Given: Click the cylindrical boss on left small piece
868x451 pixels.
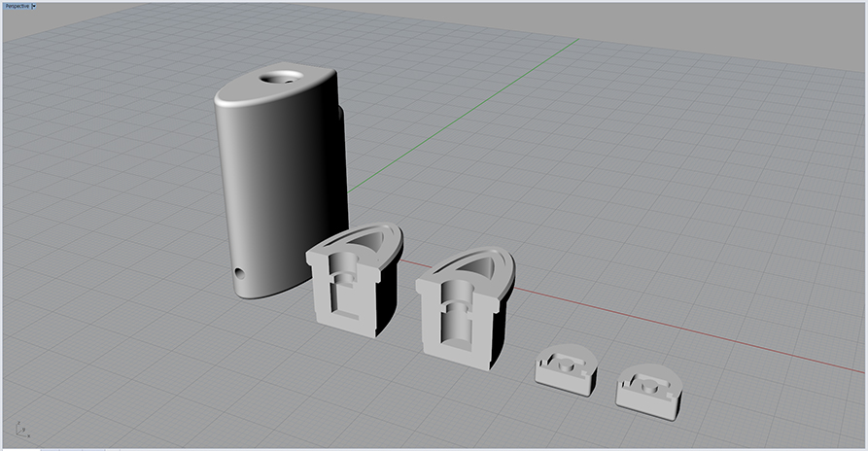Looking at the screenshot, I should [562, 359].
